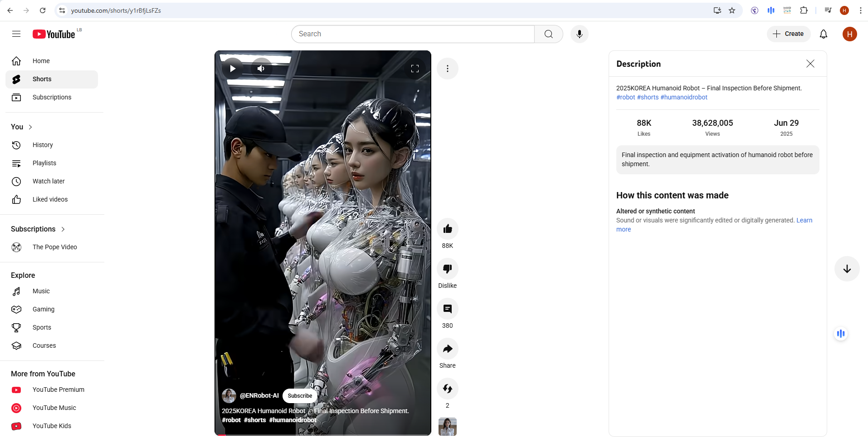Open the notifications bell
The width and height of the screenshot is (868, 439).
824,34
